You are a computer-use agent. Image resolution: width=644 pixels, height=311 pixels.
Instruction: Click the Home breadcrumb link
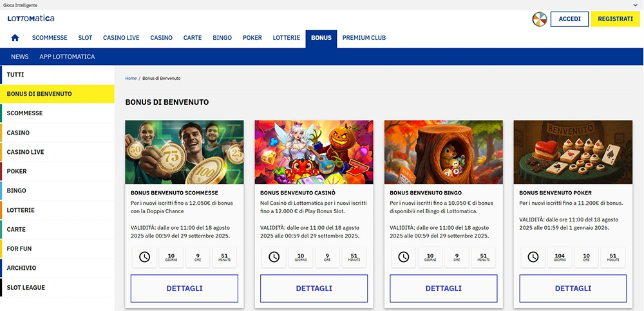coord(131,78)
